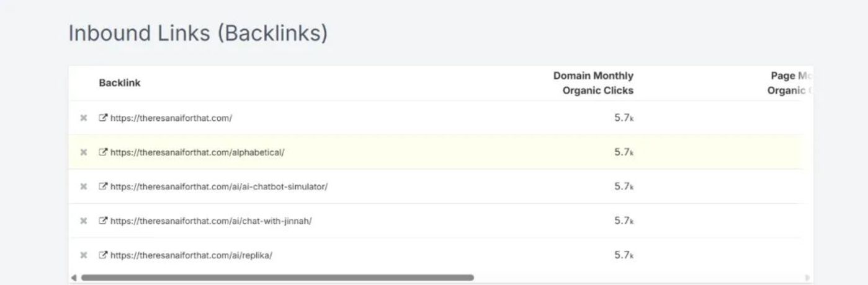This screenshot has height=285, width=868.
Task: Sort by the Backlink column header
Action: coord(120,83)
